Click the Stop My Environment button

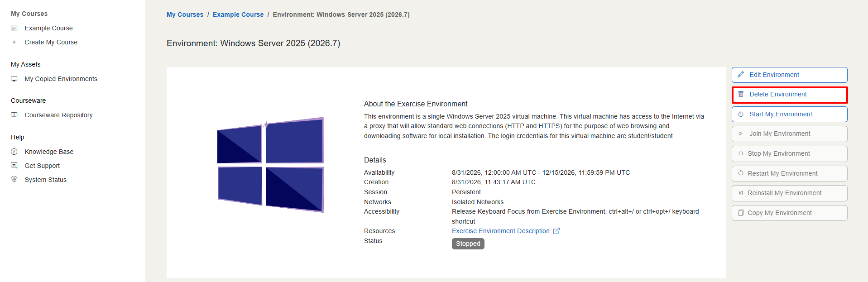(x=789, y=153)
